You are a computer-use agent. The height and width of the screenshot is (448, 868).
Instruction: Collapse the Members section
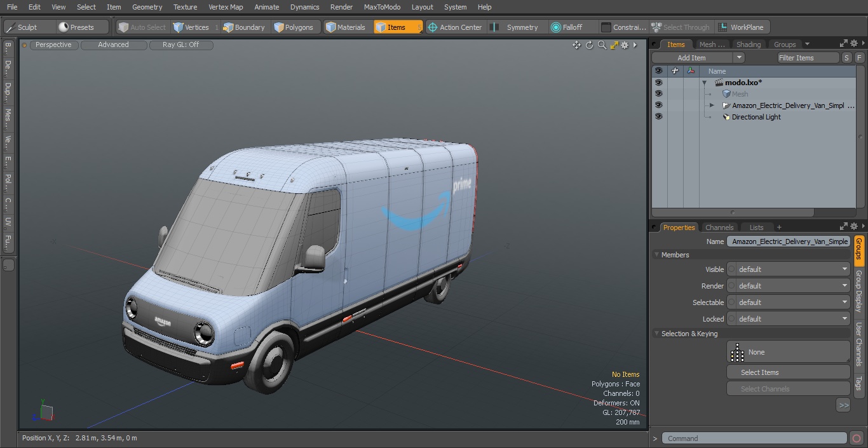pos(656,255)
